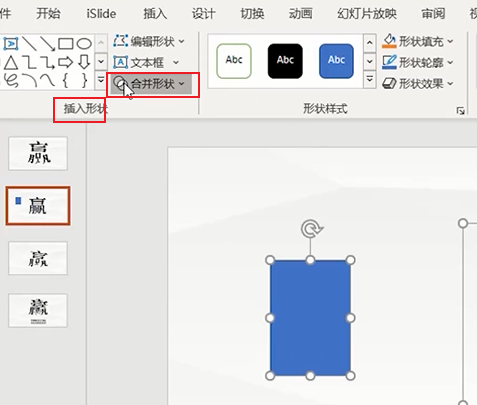Viewport: 477px width, 405px height.
Task: Switch to the iSlide tab
Action: click(x=101, y=14)
